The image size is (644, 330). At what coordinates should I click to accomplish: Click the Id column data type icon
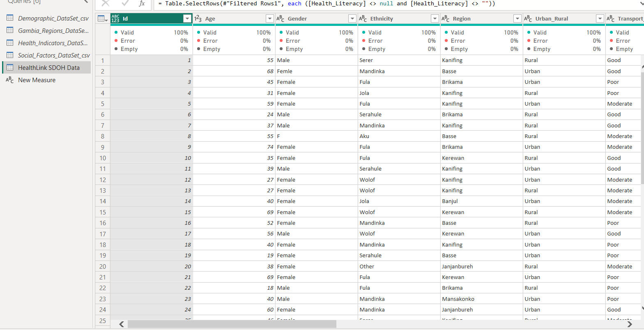click(x=115, y=18)
